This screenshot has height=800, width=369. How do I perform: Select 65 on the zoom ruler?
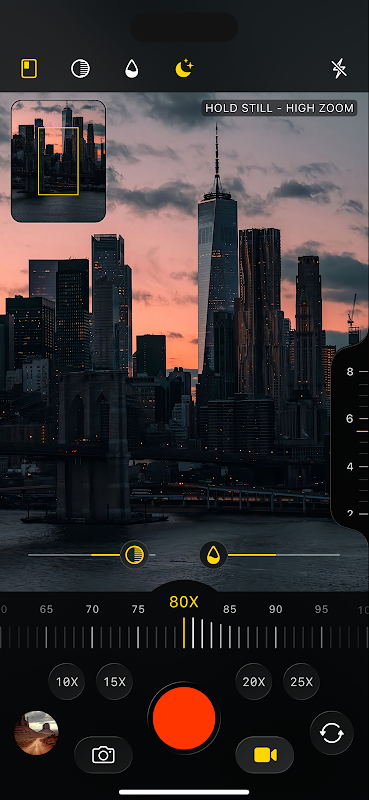tap(46, 609)
